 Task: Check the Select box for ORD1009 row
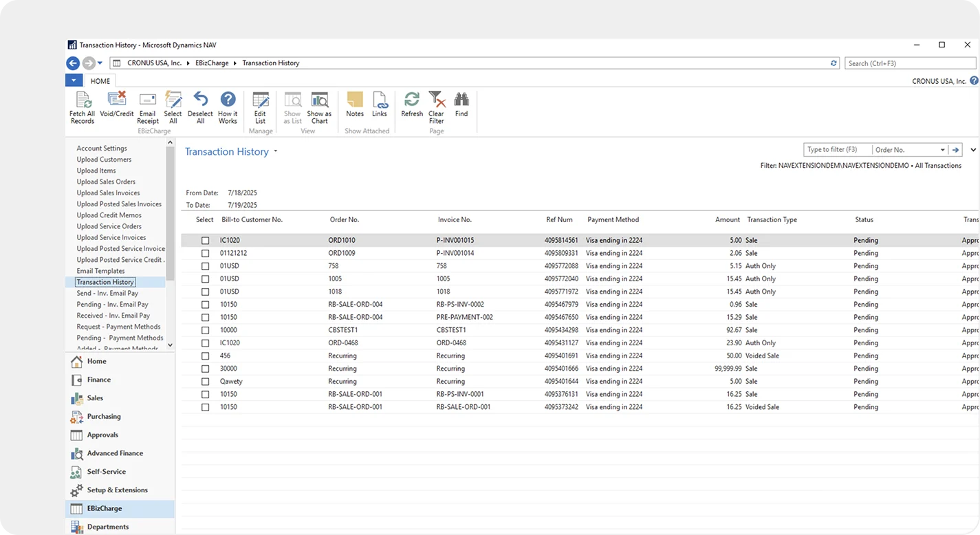205,253
